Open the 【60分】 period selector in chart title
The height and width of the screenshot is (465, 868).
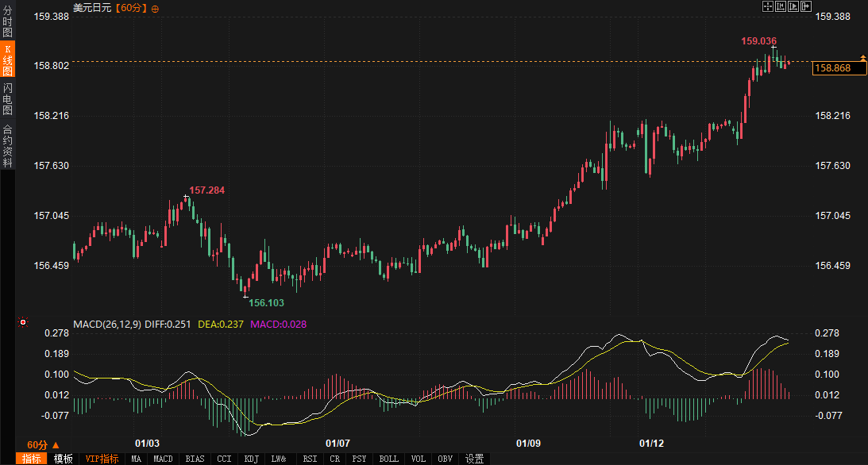(130, 8)
